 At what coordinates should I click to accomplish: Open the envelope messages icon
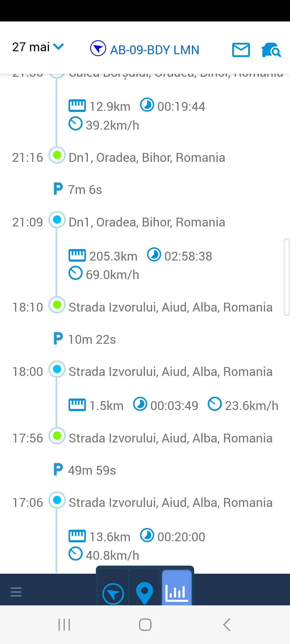point(241,50)
